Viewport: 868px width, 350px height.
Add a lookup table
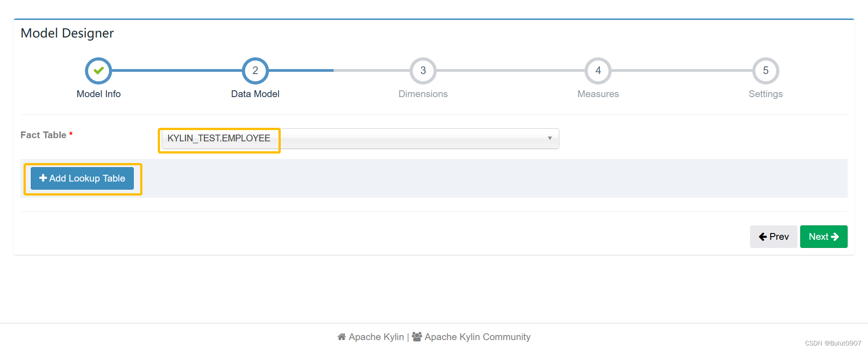click(82, 178)
